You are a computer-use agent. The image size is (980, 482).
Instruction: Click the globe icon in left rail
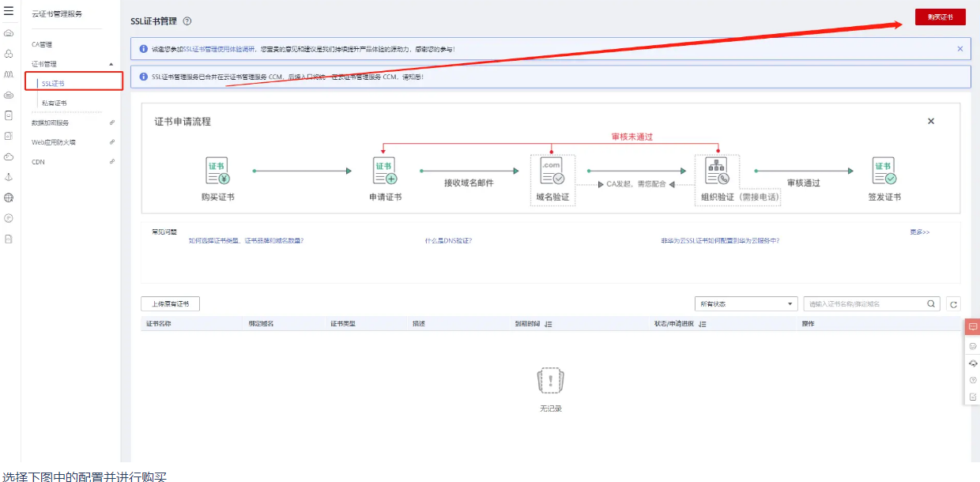(9, 198)
